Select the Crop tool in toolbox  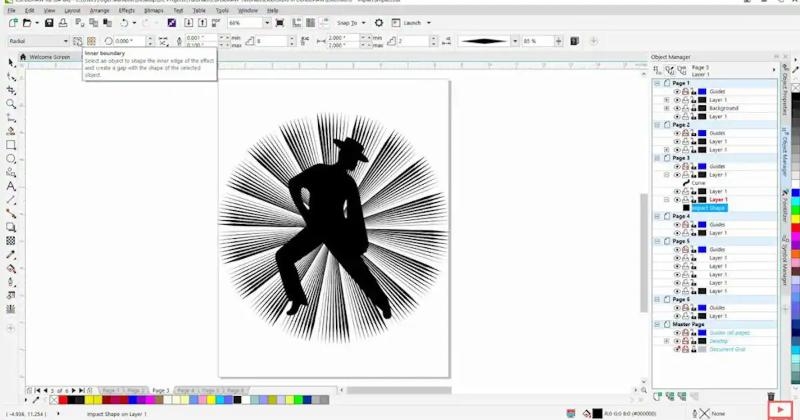[x=11, y=90]
